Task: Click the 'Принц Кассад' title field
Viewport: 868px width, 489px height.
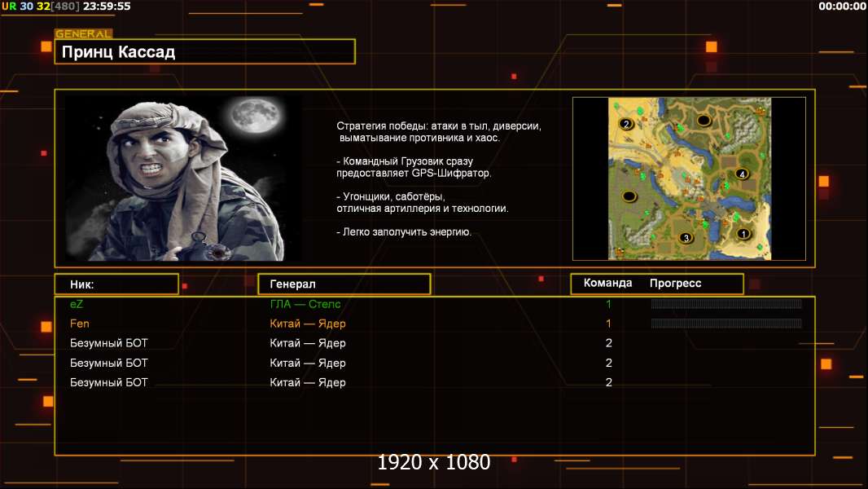Action: [205, 51]
